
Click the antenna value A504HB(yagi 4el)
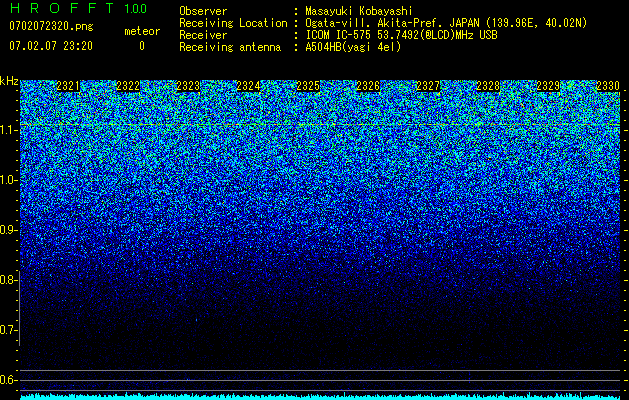tap(353, 47)
